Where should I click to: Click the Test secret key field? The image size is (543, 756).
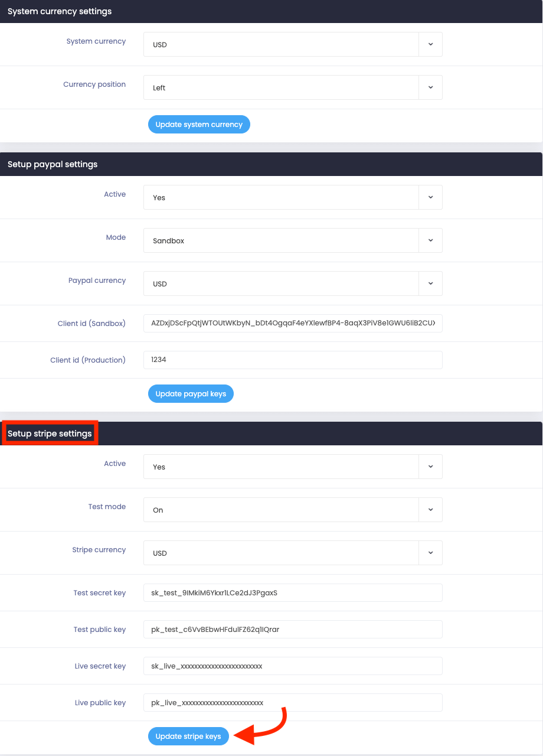pyautogui.click(x=293, y=592)
